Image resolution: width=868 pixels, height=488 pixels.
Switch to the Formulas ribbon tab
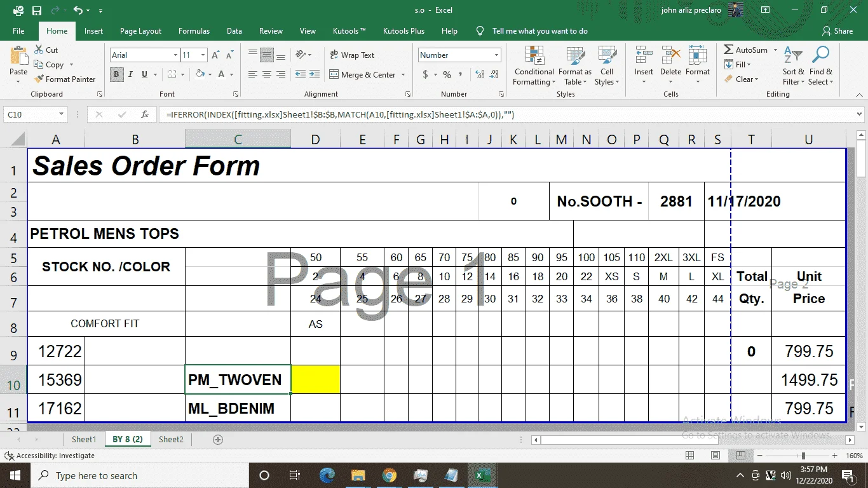(194, 31)
